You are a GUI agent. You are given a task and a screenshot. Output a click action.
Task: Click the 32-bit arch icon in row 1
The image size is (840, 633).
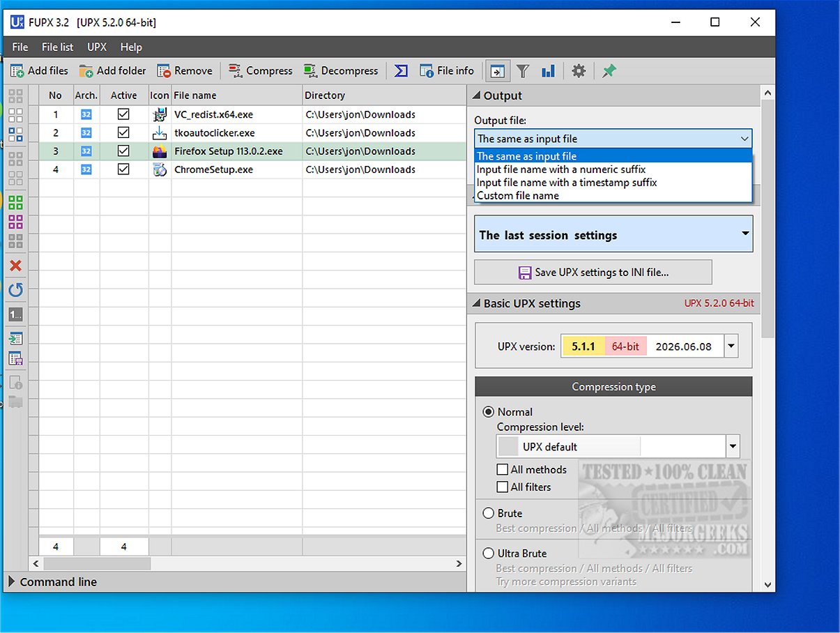pos(86,114)
